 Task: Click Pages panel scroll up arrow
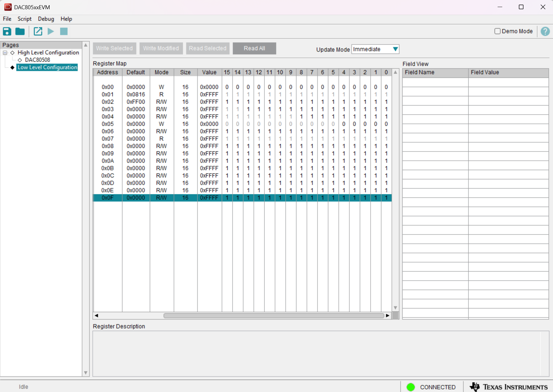86,45
